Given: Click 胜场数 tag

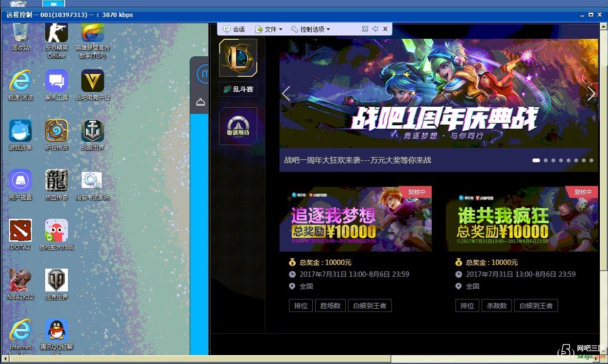Looking at the screenshot, I should 330,306.
